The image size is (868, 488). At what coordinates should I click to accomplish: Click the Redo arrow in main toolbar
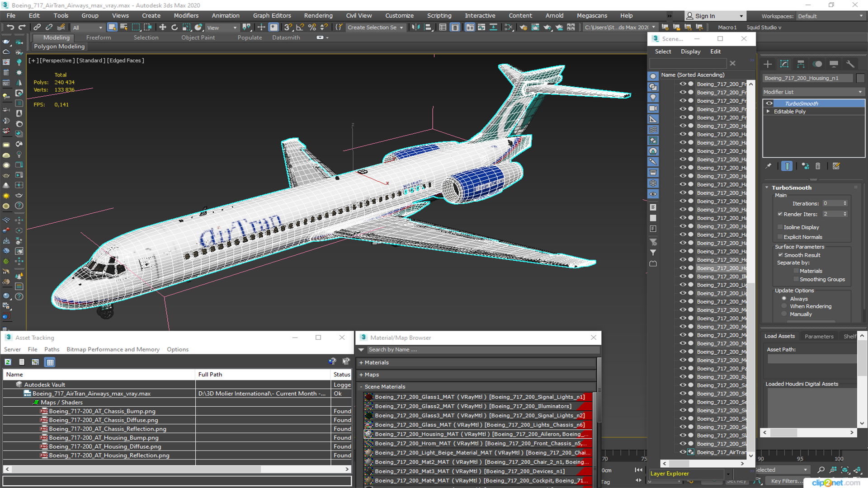point(22,28)
